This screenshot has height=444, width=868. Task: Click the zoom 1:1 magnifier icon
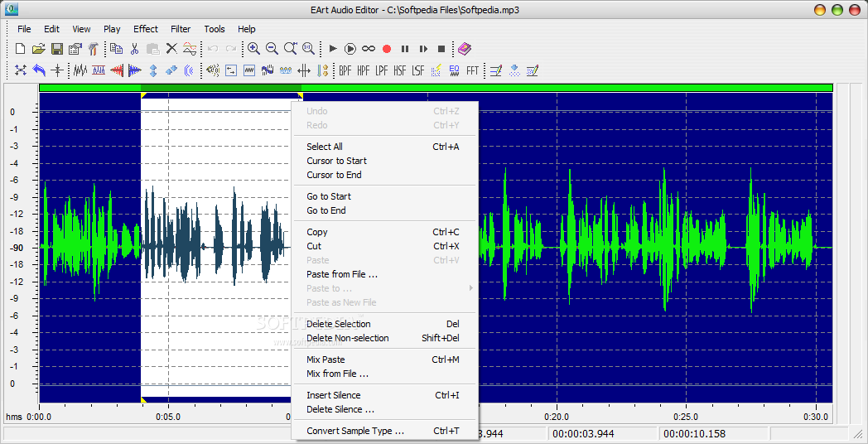308,49
